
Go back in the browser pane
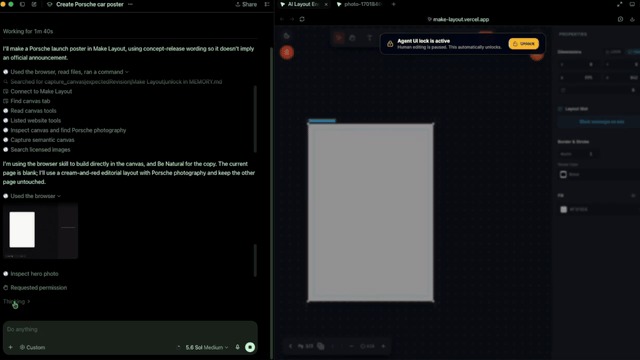pos(282,19)
